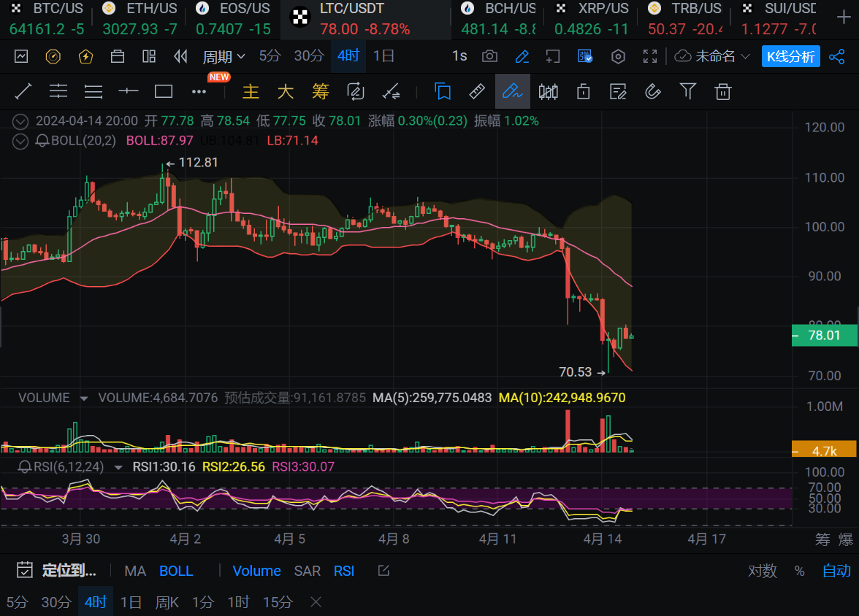
Task: Open the ruler measurement tool
Action: click(x=476, y=91)
